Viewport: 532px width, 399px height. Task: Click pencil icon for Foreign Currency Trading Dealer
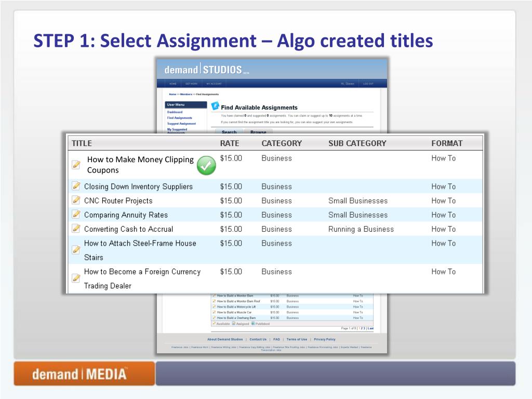[x=76, y=278]
